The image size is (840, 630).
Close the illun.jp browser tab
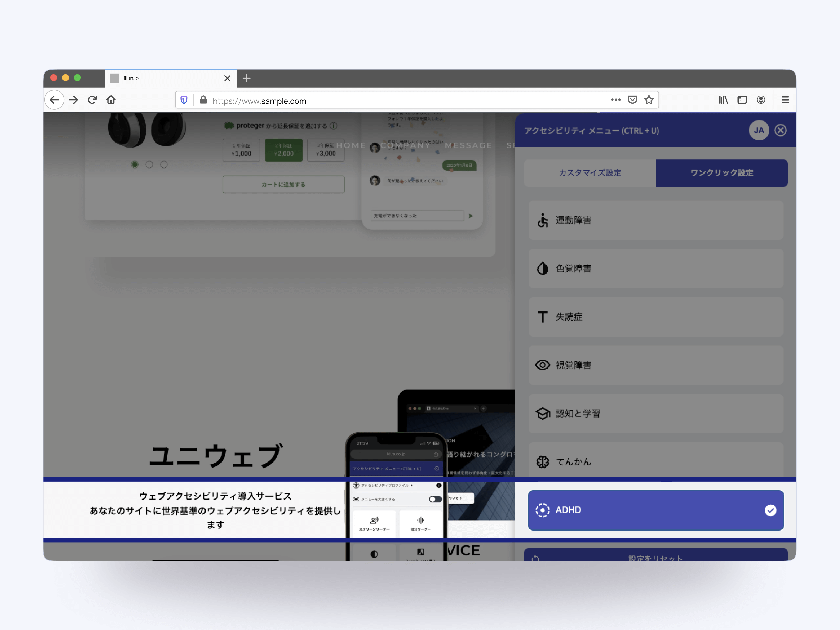(x=228, y=78)
